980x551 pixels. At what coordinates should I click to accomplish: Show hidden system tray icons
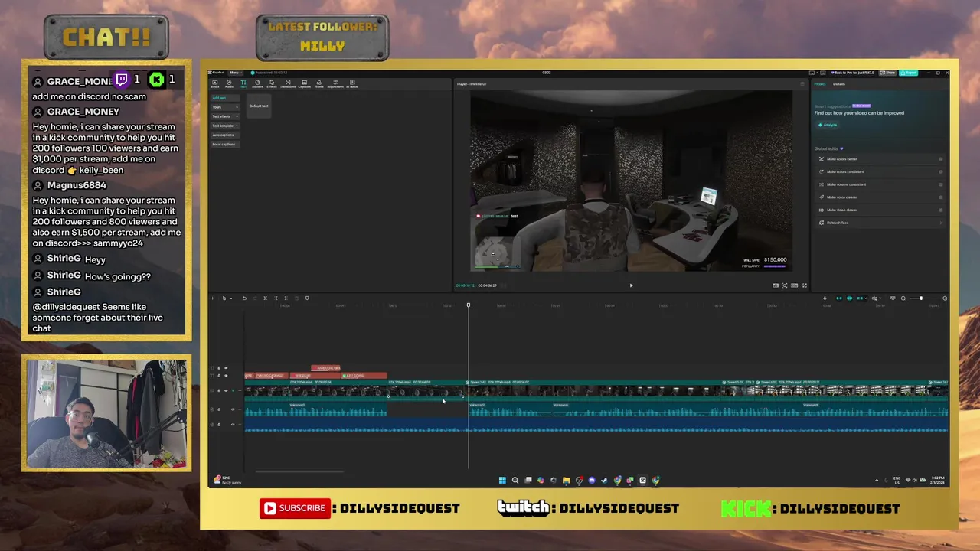click(x=877, y=480)
